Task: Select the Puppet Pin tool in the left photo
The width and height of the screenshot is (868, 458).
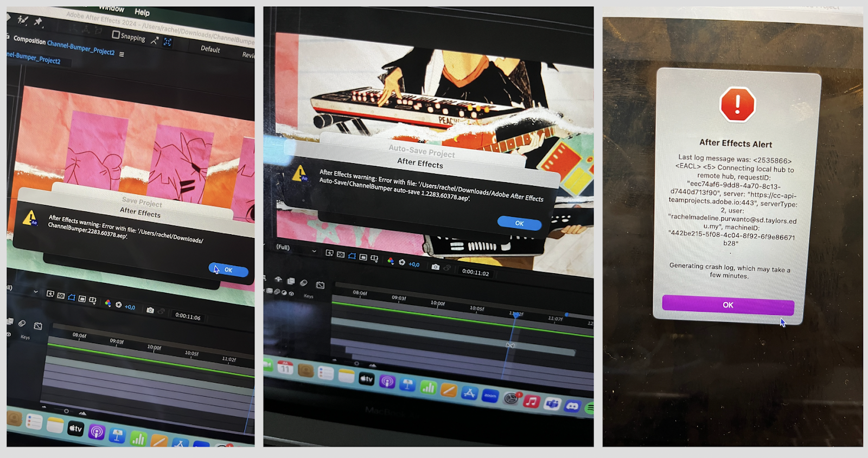Action: [39, 22]
